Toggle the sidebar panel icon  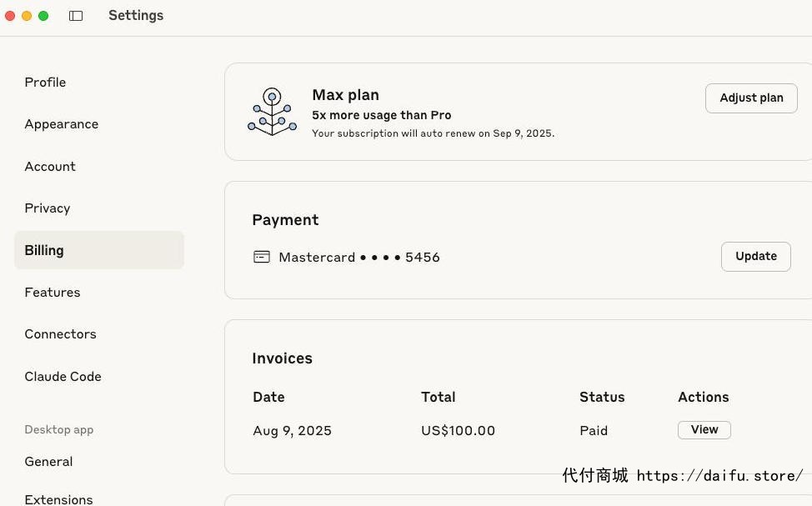(x=76, y=16)
